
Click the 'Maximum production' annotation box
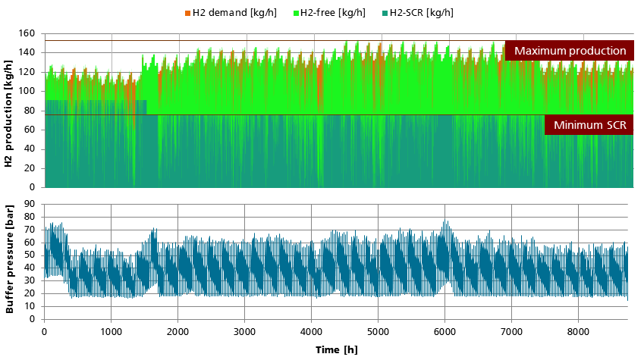(x=570, y=51)
